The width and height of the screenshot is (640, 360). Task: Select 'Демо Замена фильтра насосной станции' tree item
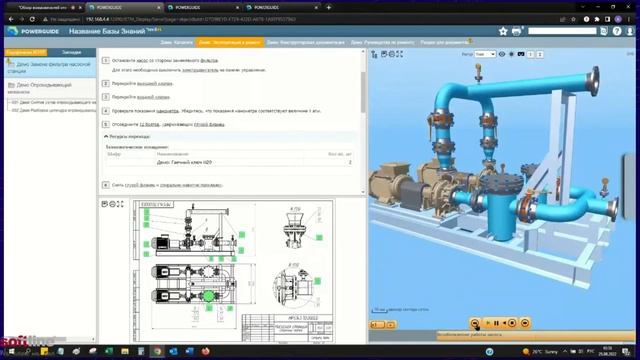pyautogui.click(x=50, y=67)
